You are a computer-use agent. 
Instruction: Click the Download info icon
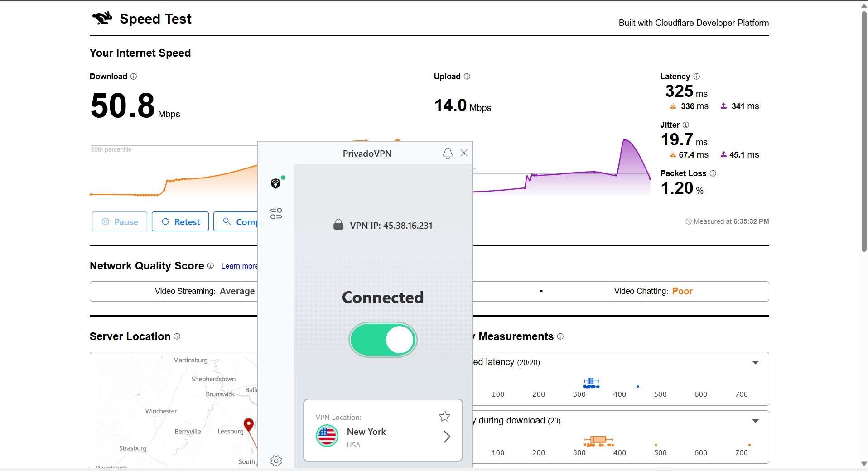[x=134, y=77]
